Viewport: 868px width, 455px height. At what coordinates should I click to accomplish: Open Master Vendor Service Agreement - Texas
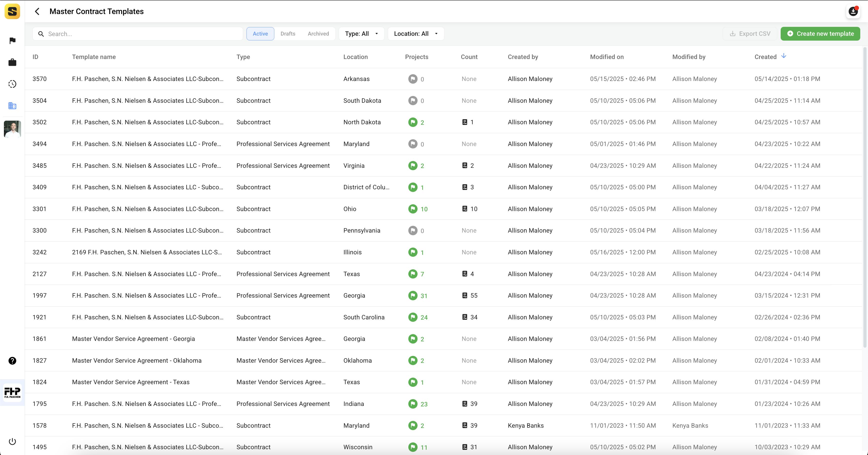131,382
